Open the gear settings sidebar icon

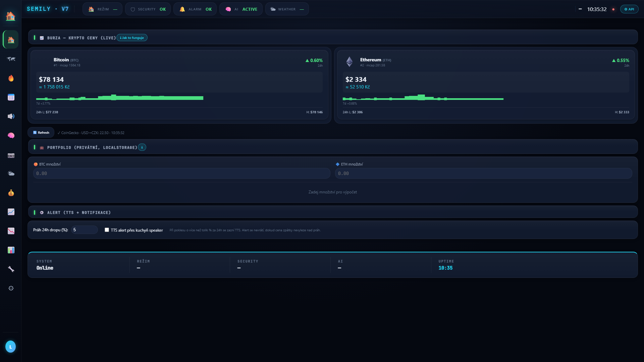11,288
